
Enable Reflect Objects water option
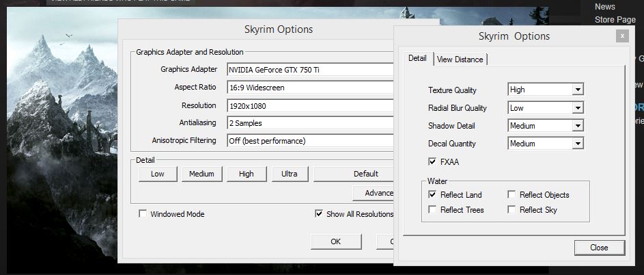tap(512, 195)
